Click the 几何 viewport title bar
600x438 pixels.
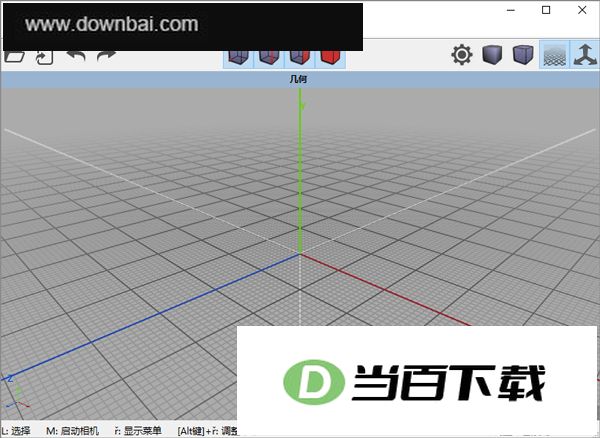(299, 79)
